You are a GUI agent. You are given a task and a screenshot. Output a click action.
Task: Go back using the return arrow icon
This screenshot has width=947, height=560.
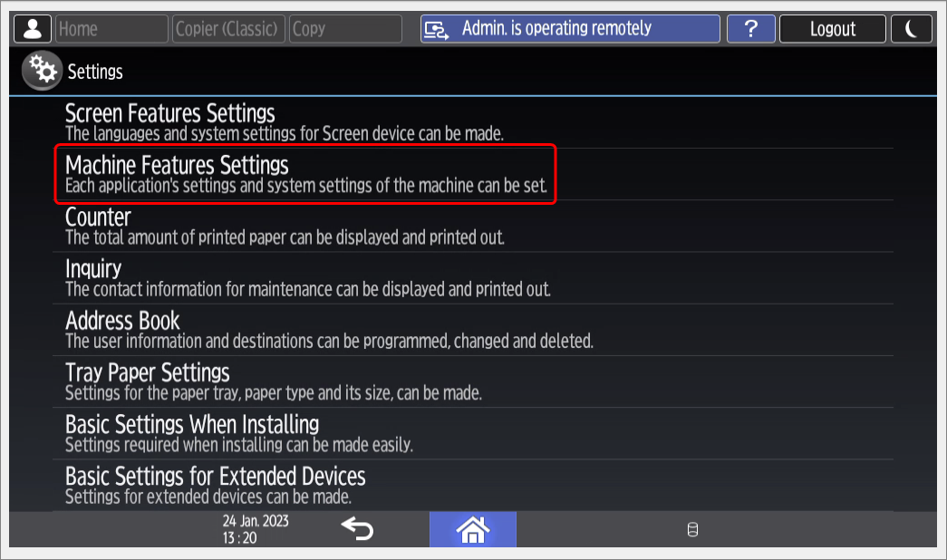tap(358, 529)
